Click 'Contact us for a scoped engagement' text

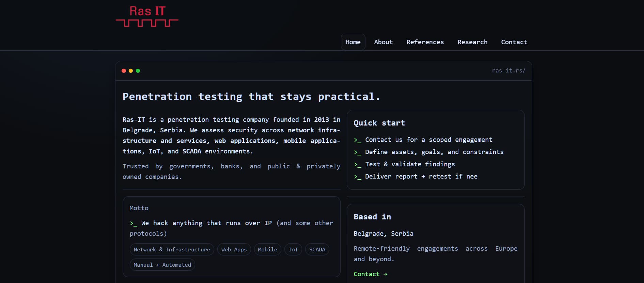[429, 140]
